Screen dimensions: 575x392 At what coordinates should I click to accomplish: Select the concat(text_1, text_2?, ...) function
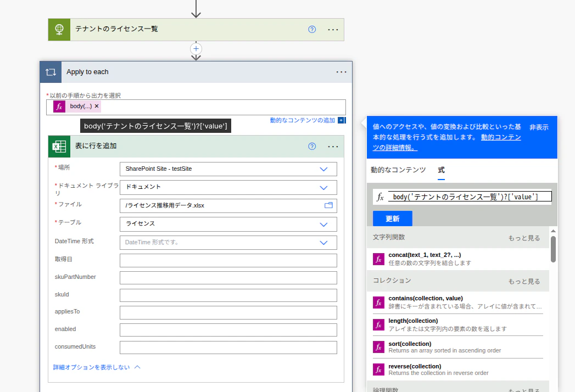coord(458,259)
